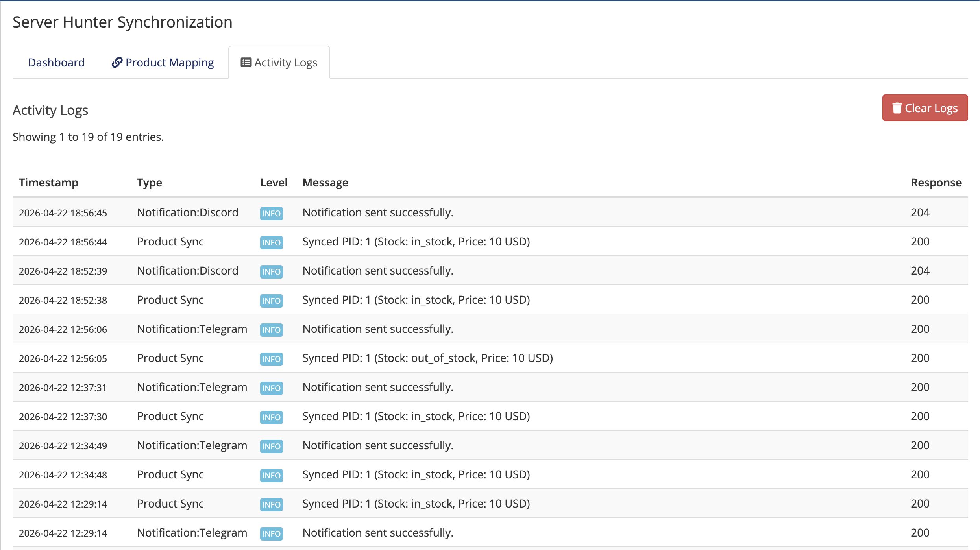Click response 200 in the 18:56:44 row
The height and width of the screenshot is (550, 980).
920,242
